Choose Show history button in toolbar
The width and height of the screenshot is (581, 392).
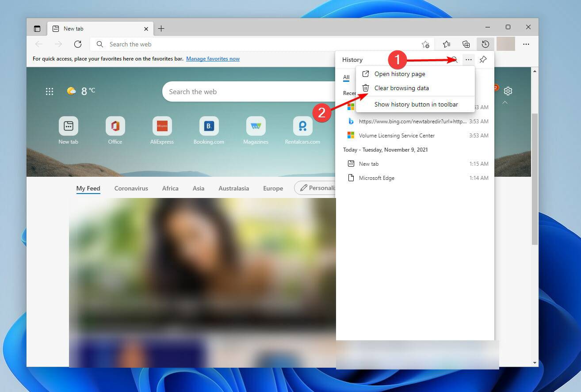pyautogui.click(x=415, y=104)
